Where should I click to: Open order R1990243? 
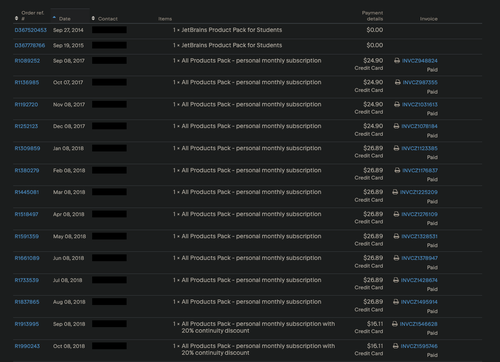click(27, 346)
